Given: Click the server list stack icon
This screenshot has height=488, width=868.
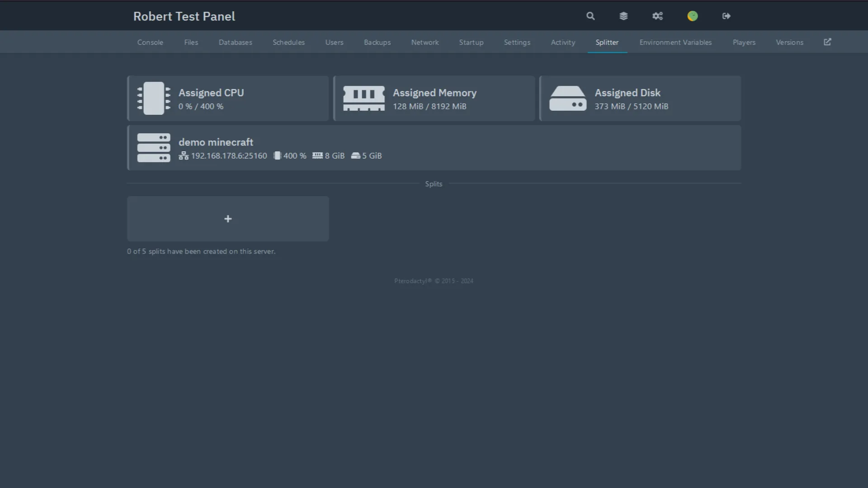Looking at the screenshot, I should tap(623, 16).
